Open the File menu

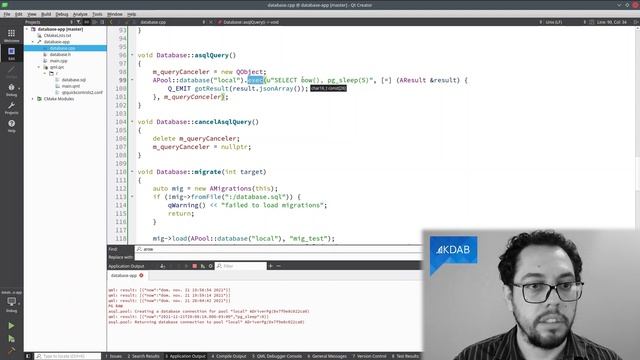point(7,14)
